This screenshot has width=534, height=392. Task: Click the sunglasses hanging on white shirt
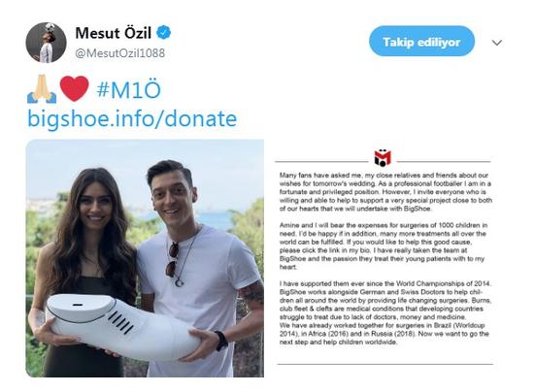172,259
